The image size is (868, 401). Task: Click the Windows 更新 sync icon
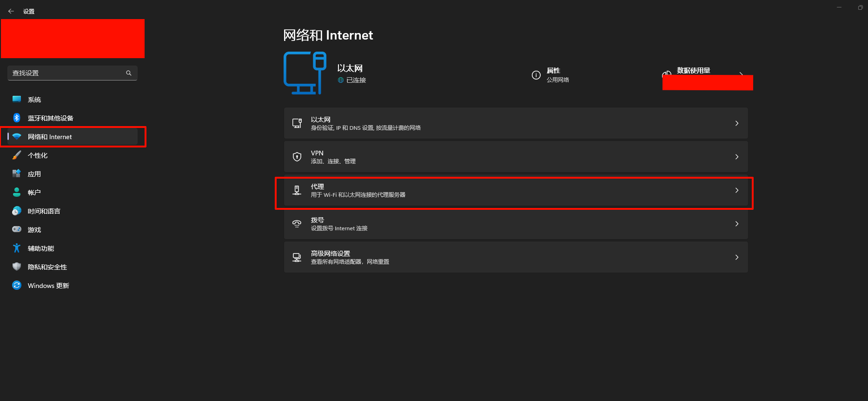(x=17, y=285)
